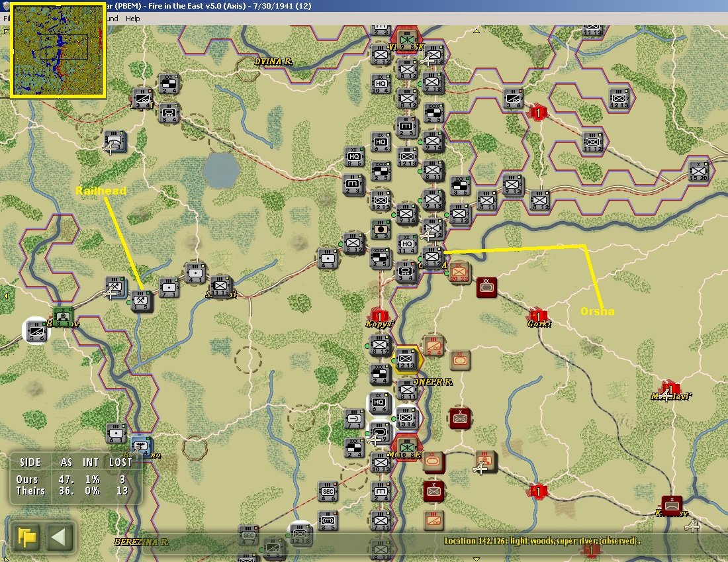
Task: Select the dark red X unit near Krichev
Action: click(x=671, y=505)
